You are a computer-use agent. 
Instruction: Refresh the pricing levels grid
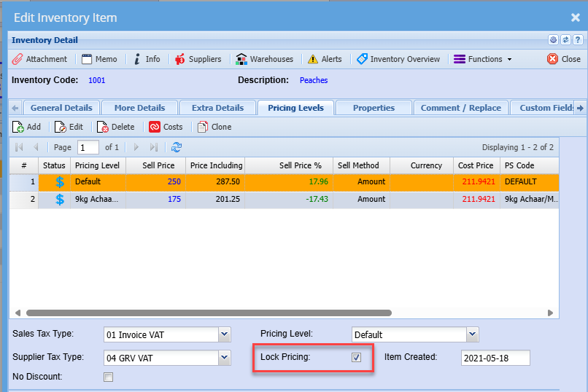(x=177, y=147)
